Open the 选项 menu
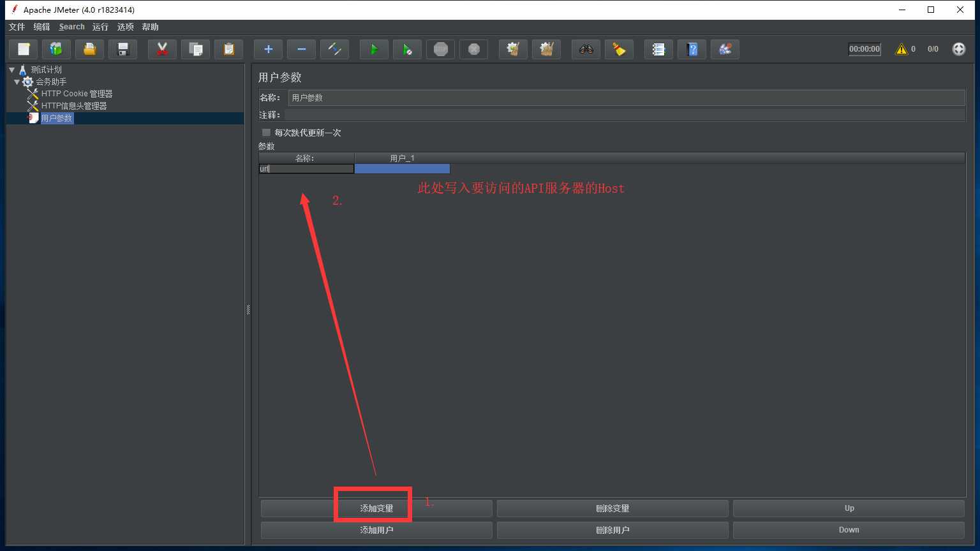This screenshot has height=551, width=980. (x=126, y=27)
